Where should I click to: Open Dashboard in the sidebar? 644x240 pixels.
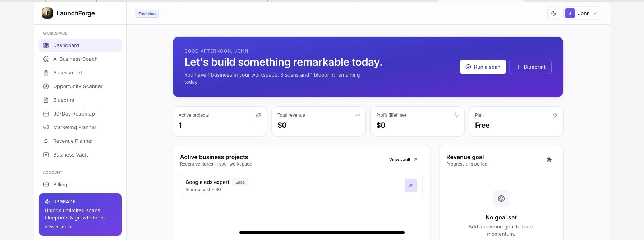pyautogui.click(x=80, y=45)
